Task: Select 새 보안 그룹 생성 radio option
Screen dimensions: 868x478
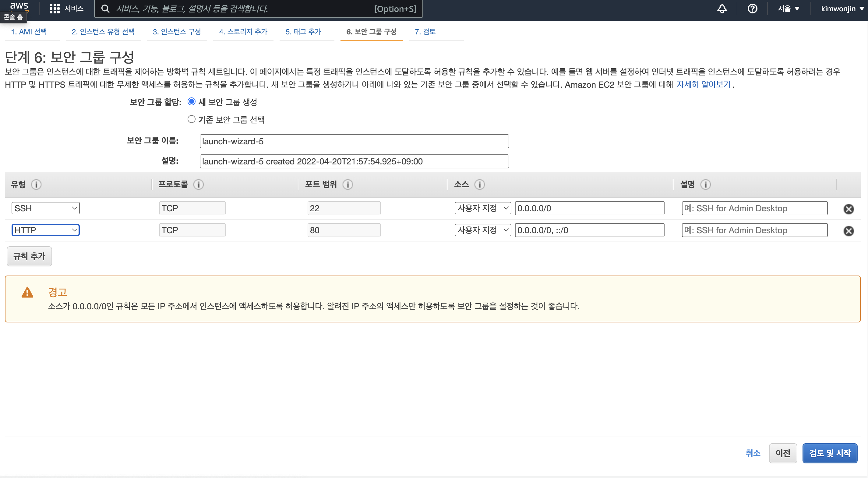Action: 191,102
